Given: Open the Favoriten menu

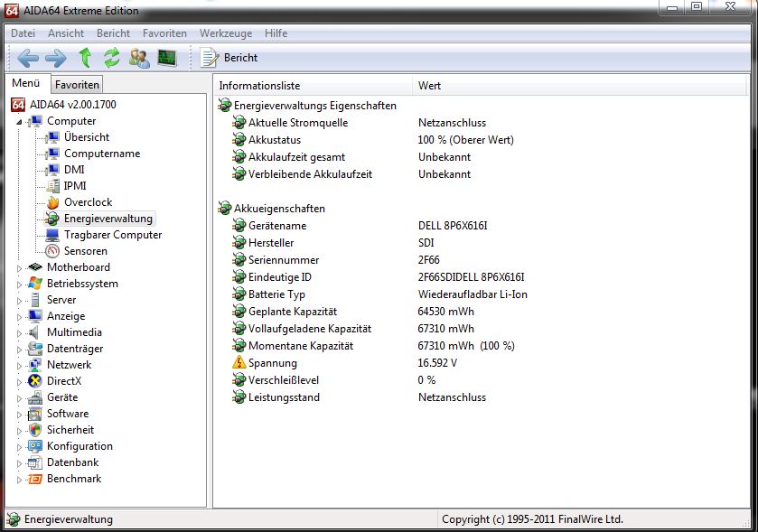Looking at the screenshot, I should [x=164, y=33].
